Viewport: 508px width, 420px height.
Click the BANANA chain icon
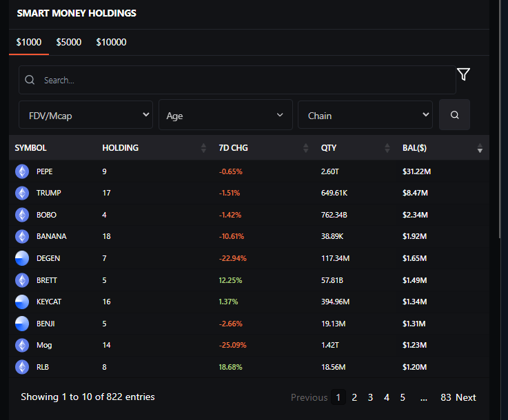tap(22, 237)
